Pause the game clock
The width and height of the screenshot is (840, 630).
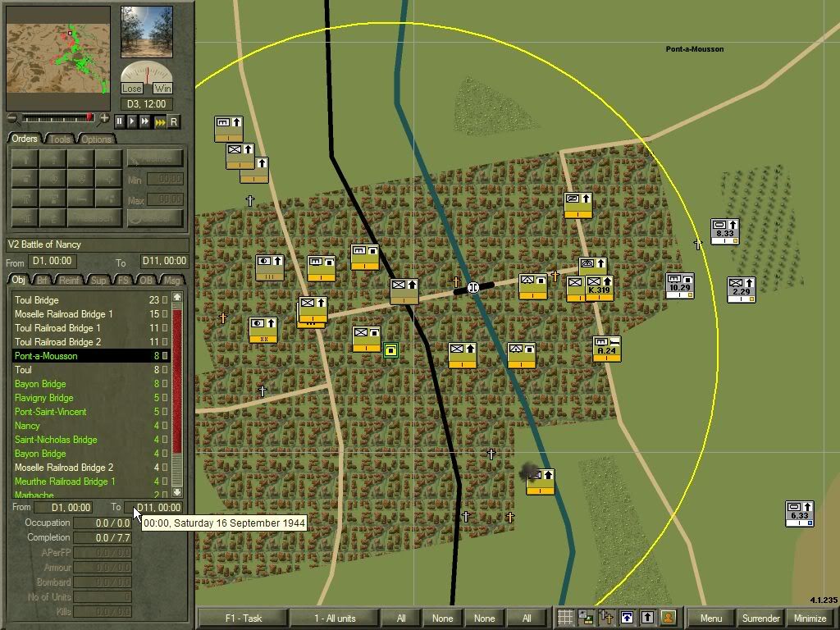(x=120, y=121)
